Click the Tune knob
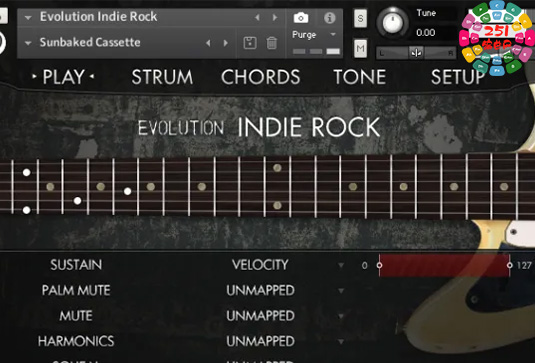 tap(393, 23)
